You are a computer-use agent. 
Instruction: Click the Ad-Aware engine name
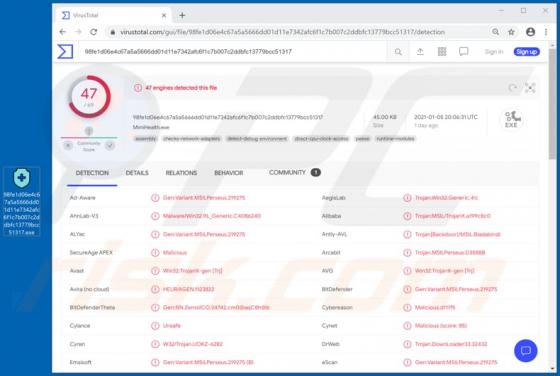[82, 197]
